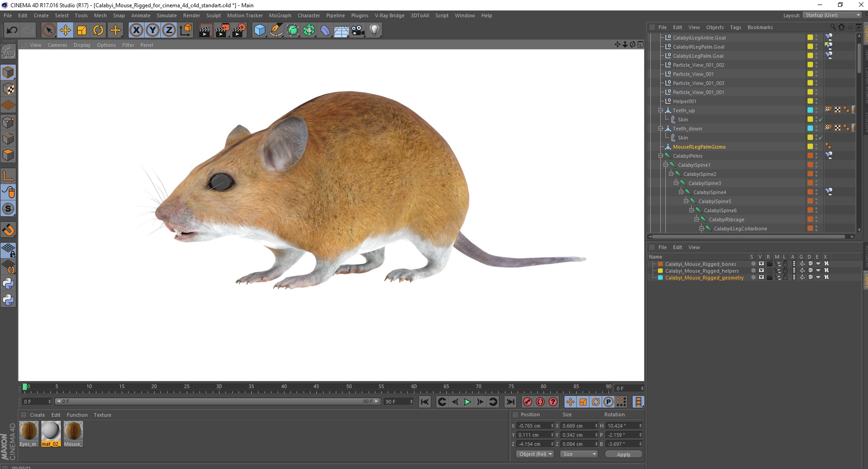Toggle Autokeying button
This screenshot has width=868, height=469.
[540, 402]
